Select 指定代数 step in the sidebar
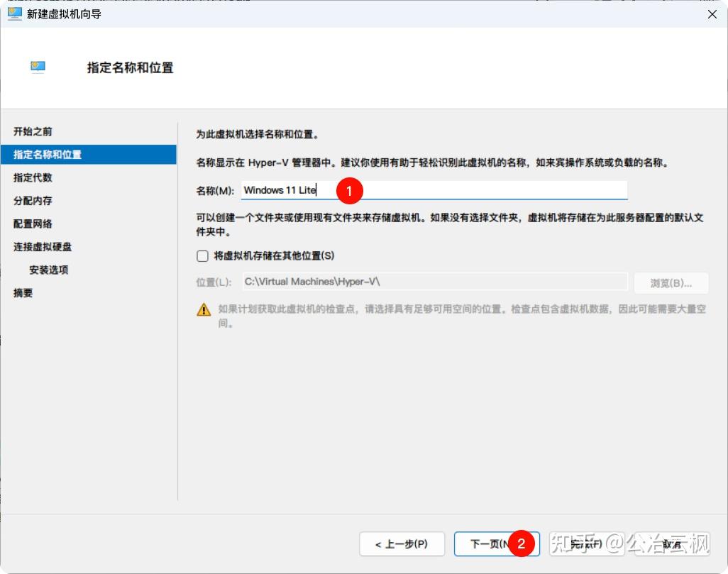This screenshot has width=728, height=574. pyautogui.click(x=32, y=177)
